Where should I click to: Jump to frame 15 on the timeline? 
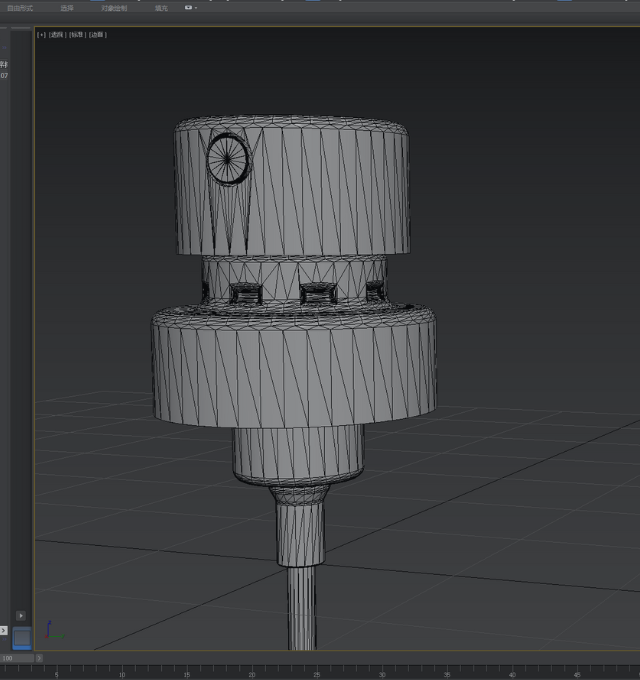tap(187, 674)
